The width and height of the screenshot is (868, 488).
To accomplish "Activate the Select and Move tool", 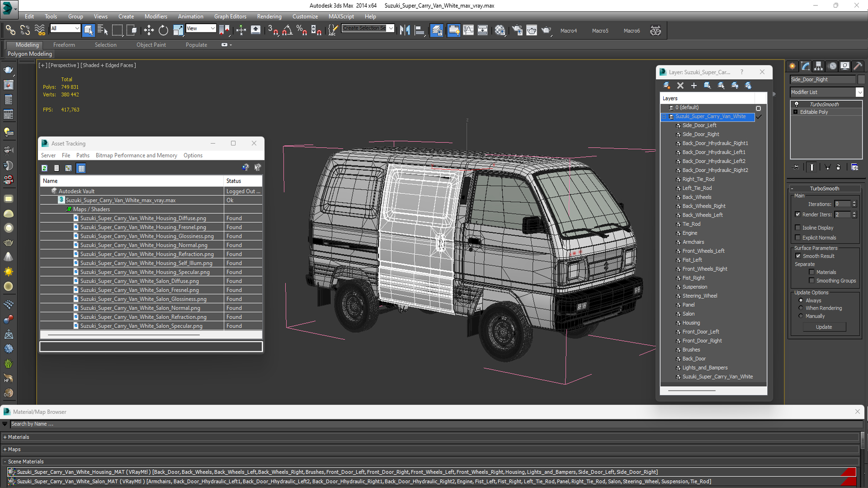I will [x=149, y=30].
